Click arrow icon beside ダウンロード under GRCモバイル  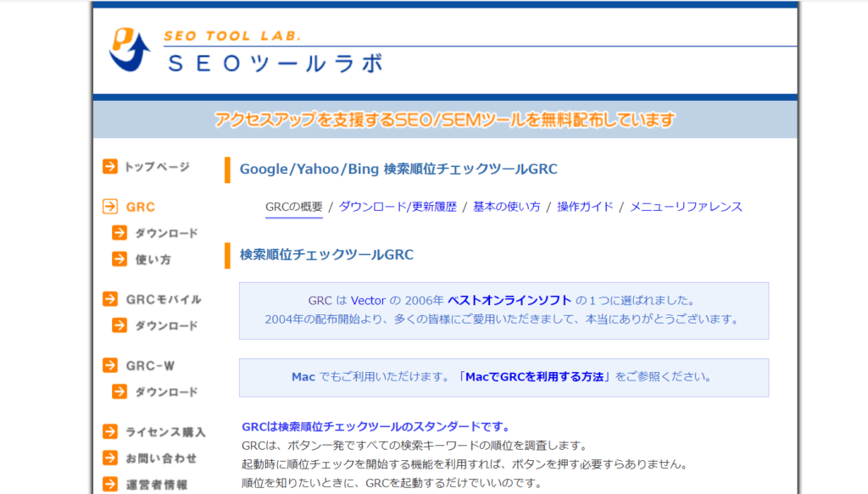tap(120, 325)
